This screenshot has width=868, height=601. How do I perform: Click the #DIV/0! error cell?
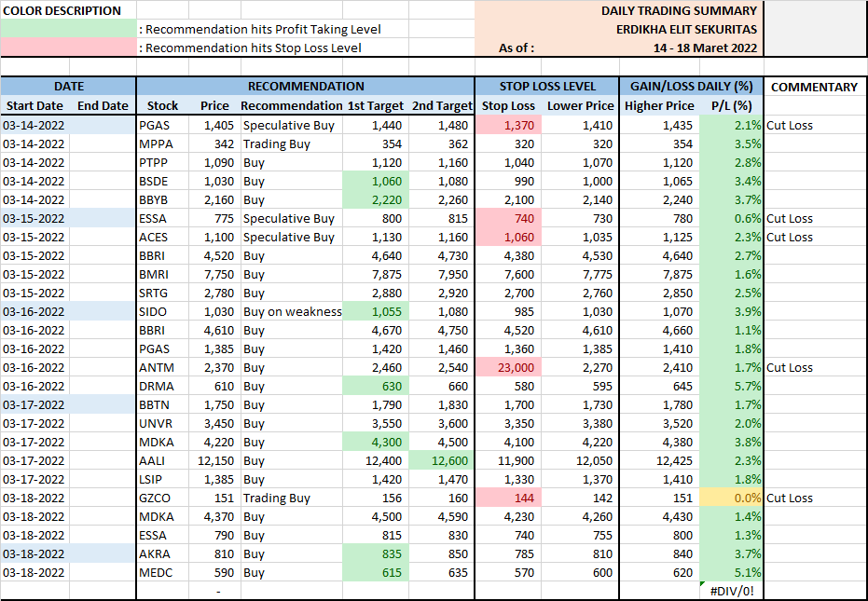pos(732,591)
